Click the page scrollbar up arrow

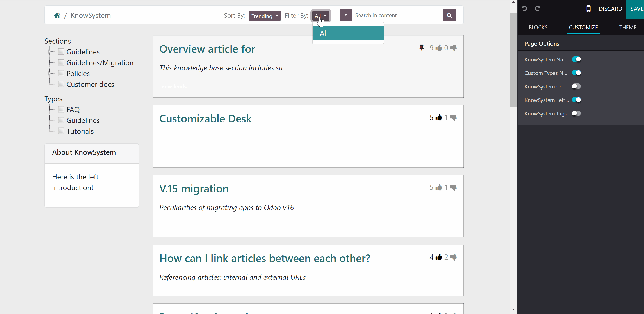(x=514, y=2)
